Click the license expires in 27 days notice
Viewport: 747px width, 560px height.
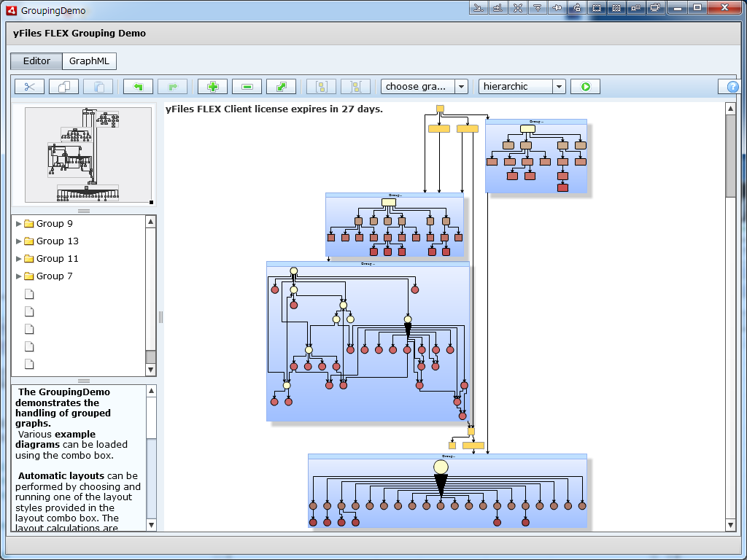click(x=274, y=109)
